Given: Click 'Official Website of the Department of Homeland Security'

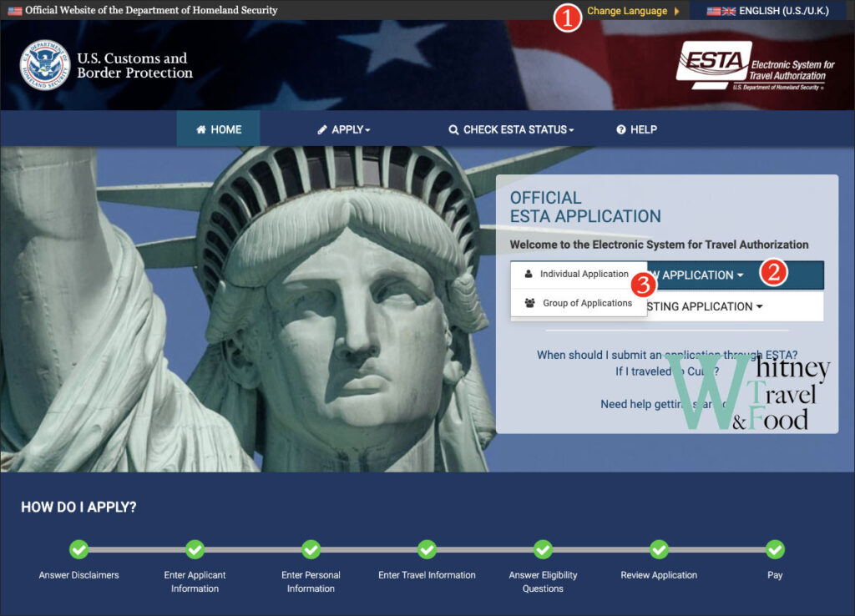Looking at the screenshot, I should 151,10.
